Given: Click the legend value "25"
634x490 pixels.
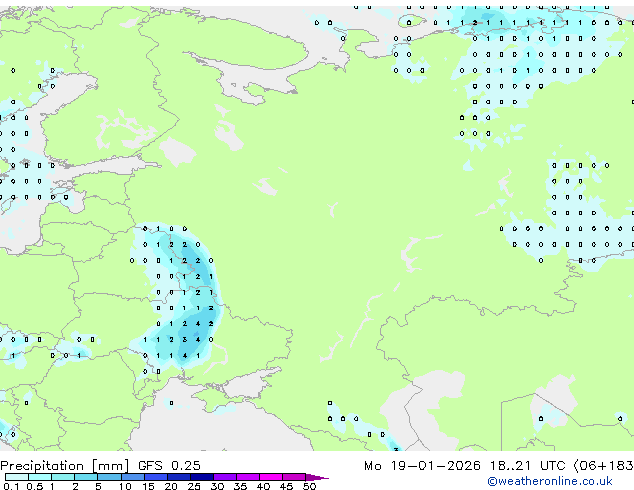Looking at the screenshot, I should pyautogui.click(x=194, y=486).
